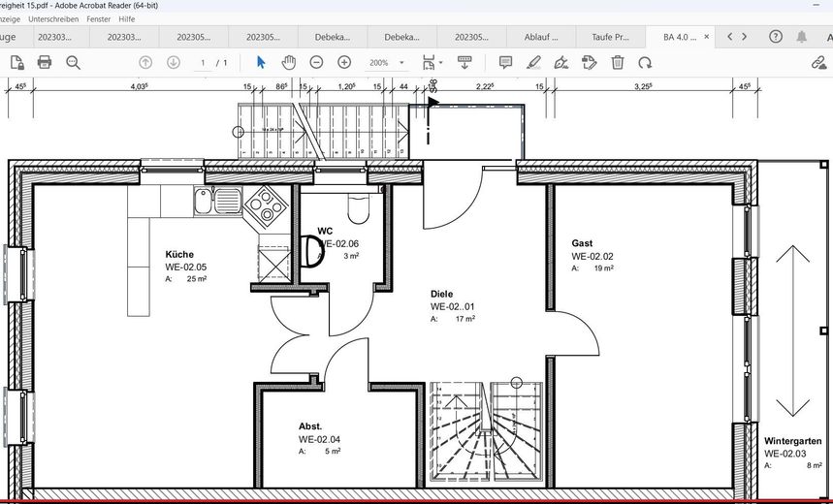Rotate the page with the rotate icon
This screenshot has width=833, height=504.
tap(645, 62)
